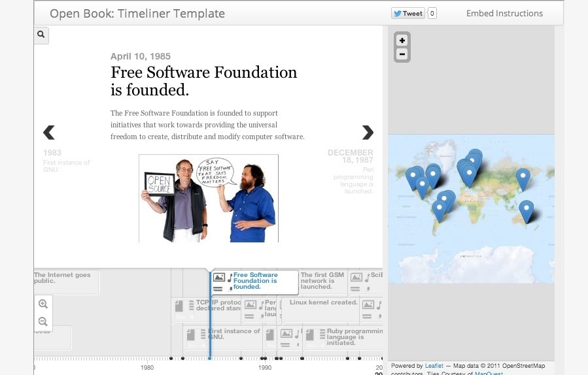Select the pin over northern South America

(440, 211)
